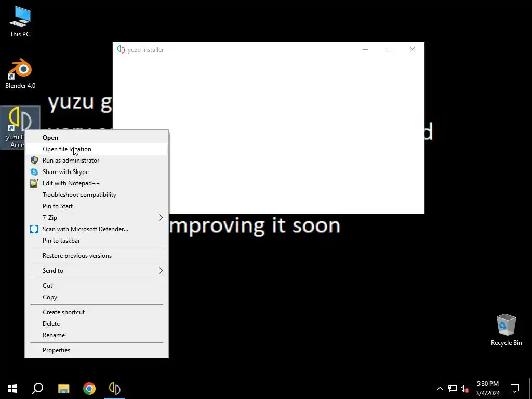Click the yuzu Installer title bar logo

(121, 49)
